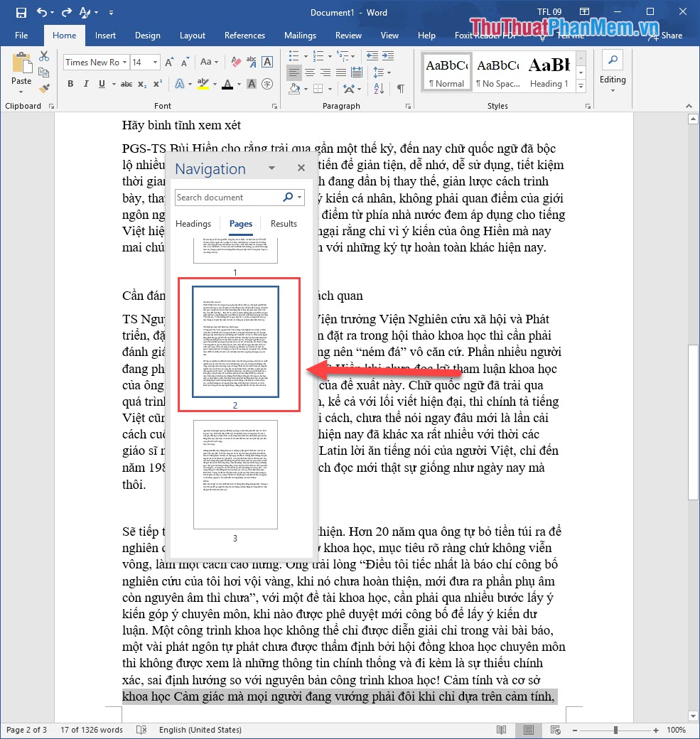The image size is (700, 739).
Task: Activate the Format Painter brush
Action: click(44, 88)
